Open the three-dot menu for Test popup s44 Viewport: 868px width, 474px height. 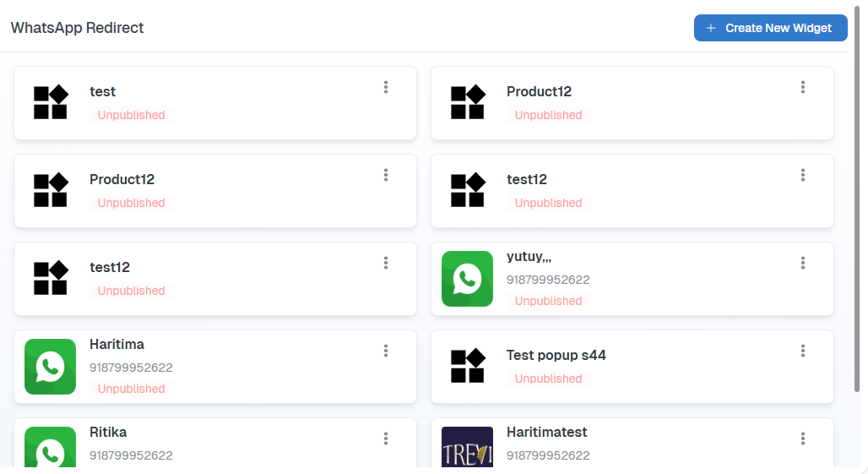tap(803, 351)
